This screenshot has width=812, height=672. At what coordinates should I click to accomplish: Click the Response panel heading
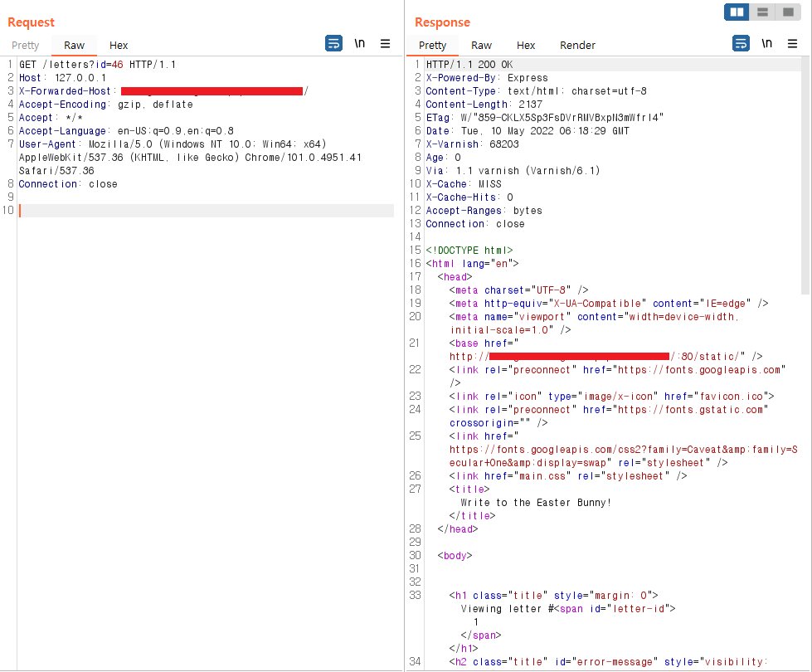pyautogui.click(x=442, y=22)
